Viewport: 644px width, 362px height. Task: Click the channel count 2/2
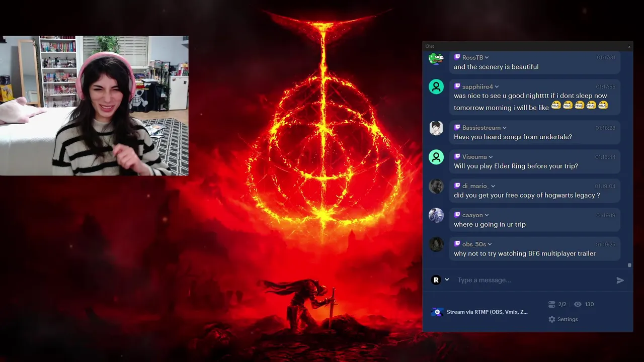(562, 304)
